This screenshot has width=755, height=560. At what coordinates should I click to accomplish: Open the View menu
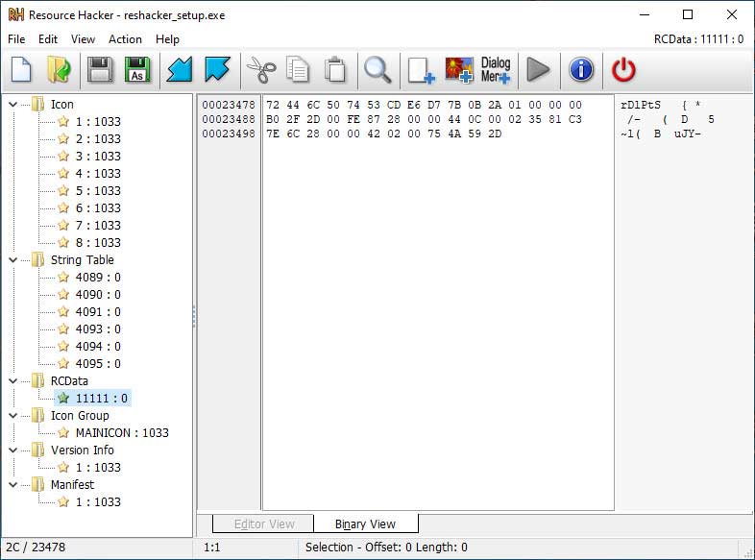(83, 39)
